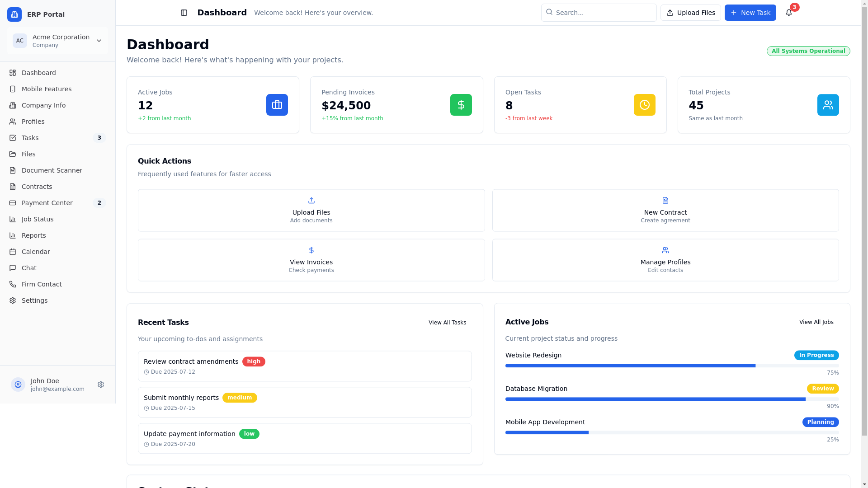
Task: Click the Chat bubble sidebar icon
Action: 13,268
